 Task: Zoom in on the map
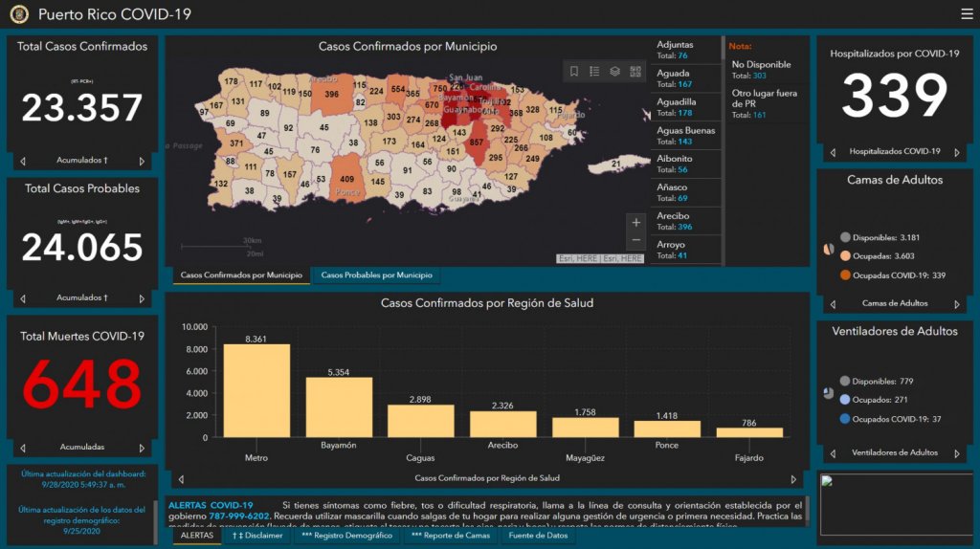tap(636, 223)
